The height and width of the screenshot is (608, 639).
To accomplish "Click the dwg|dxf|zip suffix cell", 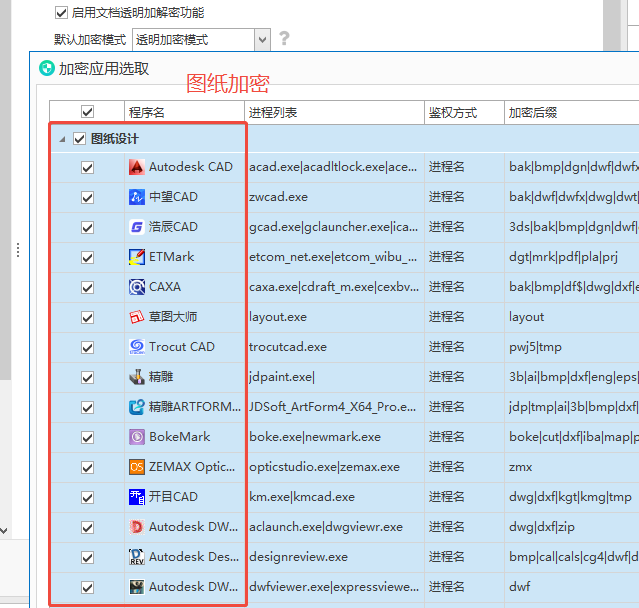I will (x=572, y=527).
